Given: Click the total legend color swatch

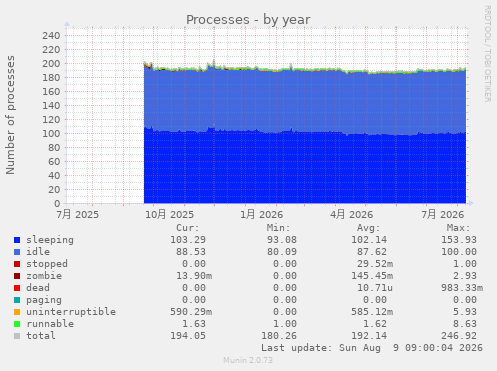Looking at the screenshot, I should pyautogui.click(x=17, y=336).
